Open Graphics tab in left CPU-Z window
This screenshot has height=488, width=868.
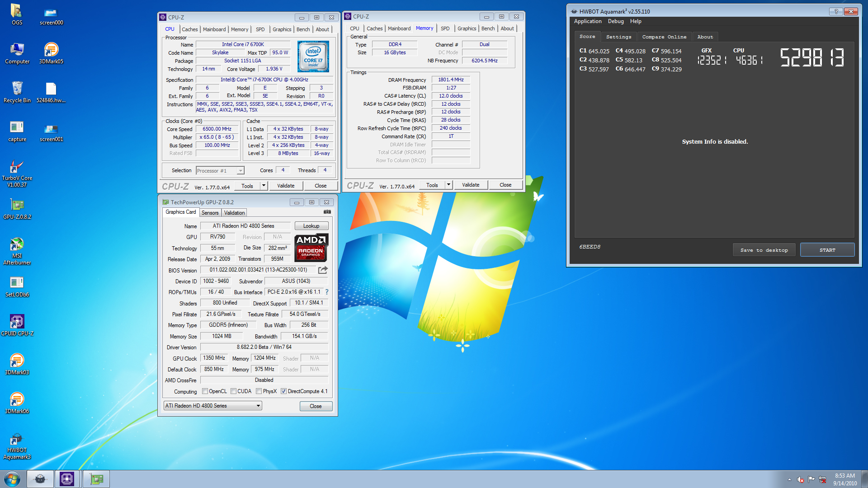282,29
